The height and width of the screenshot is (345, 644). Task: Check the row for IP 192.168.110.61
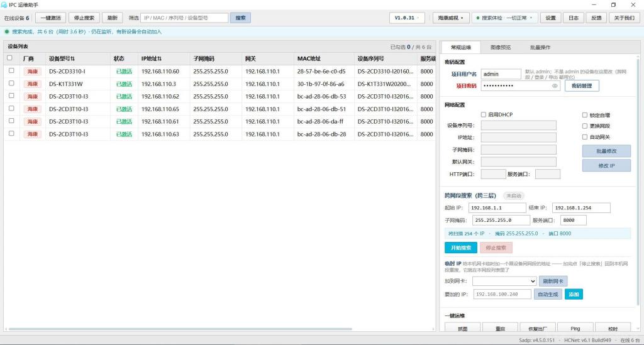11,121
